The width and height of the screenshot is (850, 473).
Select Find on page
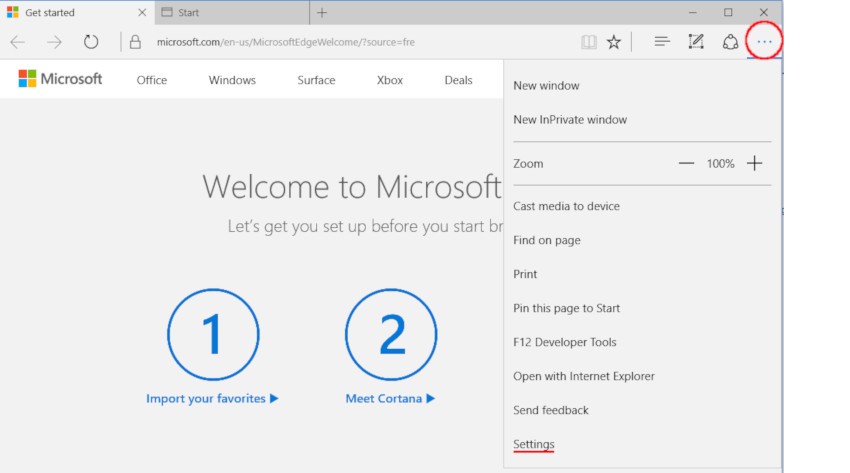546,241
